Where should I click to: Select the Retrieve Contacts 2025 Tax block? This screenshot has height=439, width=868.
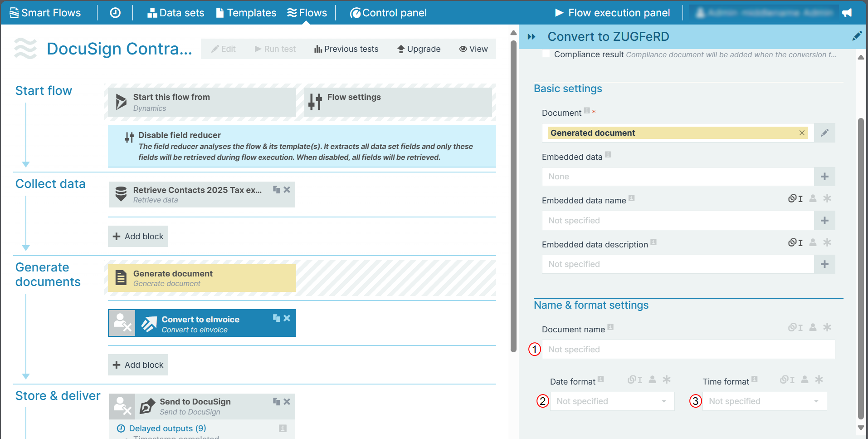point(202,194)
